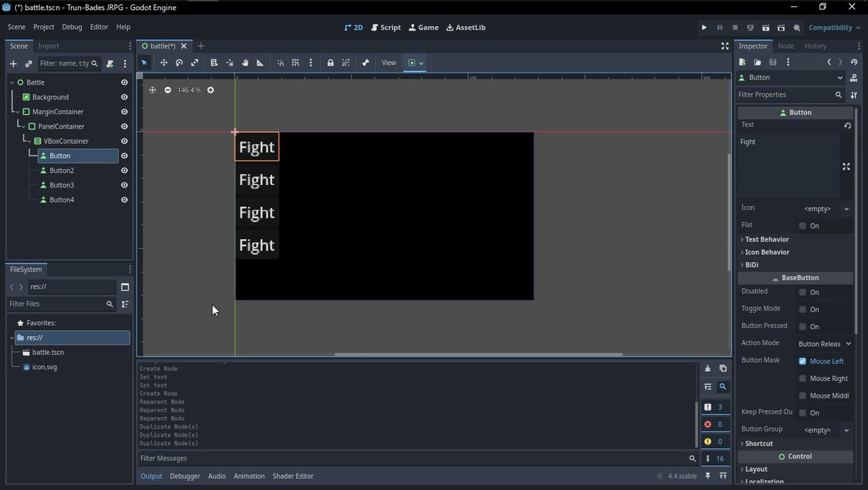Toggle split mode in FileSystem panel
This screenshot has width=868, height=490.
[x=124, y=287]
